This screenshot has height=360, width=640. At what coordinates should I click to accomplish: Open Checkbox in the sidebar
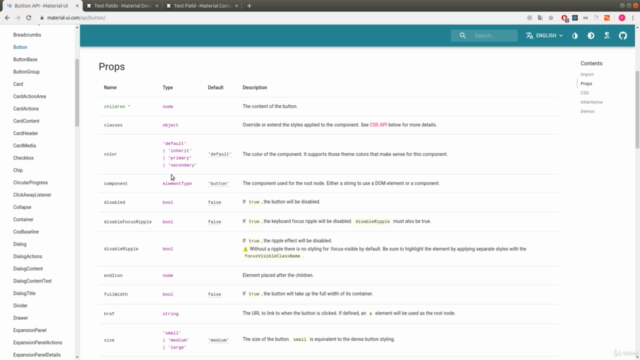click(x=23, y=158)
